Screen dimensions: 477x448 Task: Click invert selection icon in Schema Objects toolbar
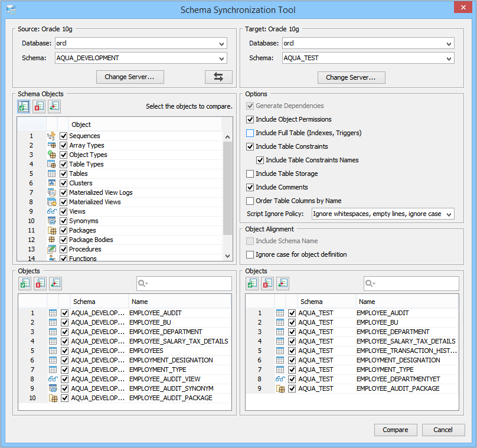[54, 106]
